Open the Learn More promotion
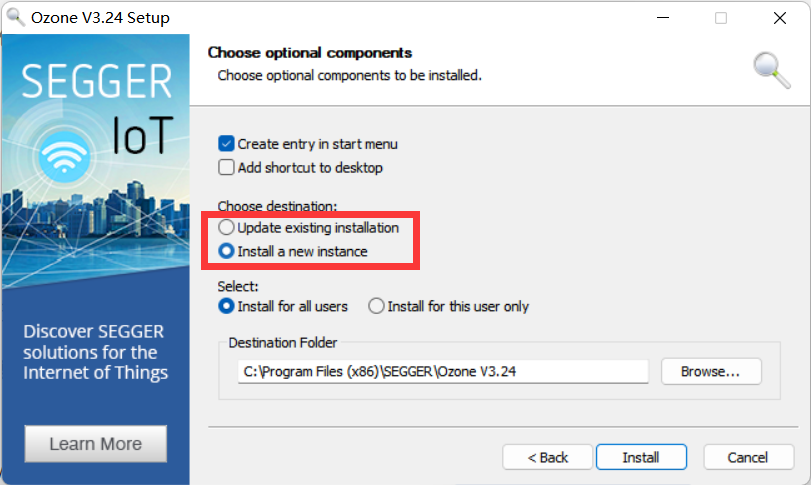The width and height of the screenshot is (811, 485). pyautogui.click(x=96, y=444)
